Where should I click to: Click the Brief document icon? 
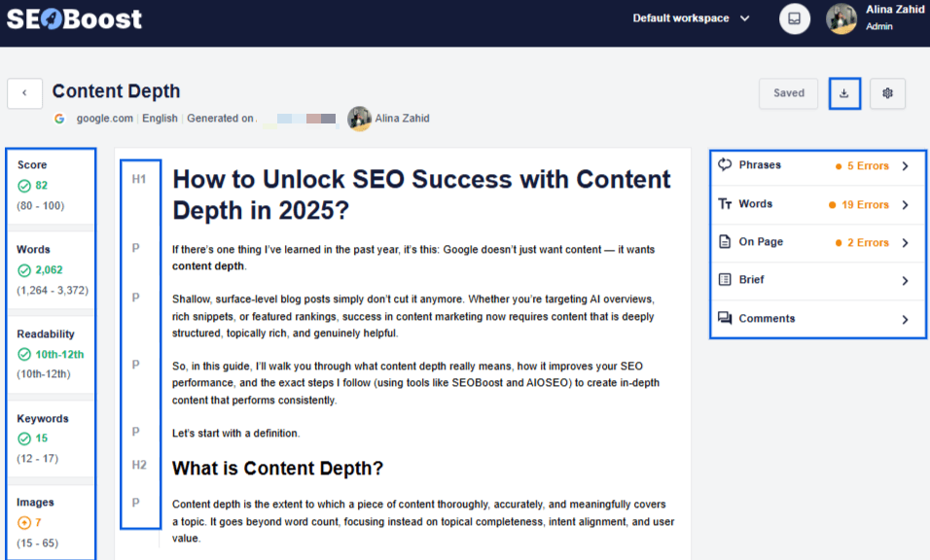725,280
